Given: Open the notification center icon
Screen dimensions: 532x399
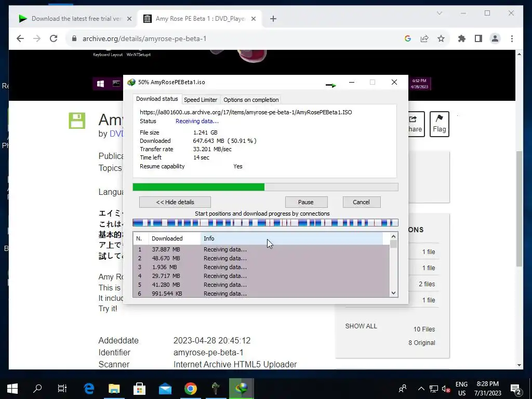Looking at the screenshot, I should tap(516, 389).
